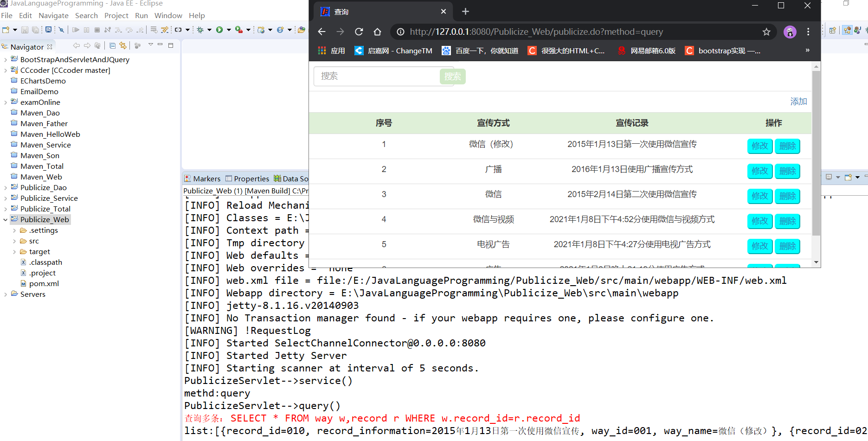Open dropdown arrow beside Run icon
Viewport: 868px width, 441px height.
(229, 30)
